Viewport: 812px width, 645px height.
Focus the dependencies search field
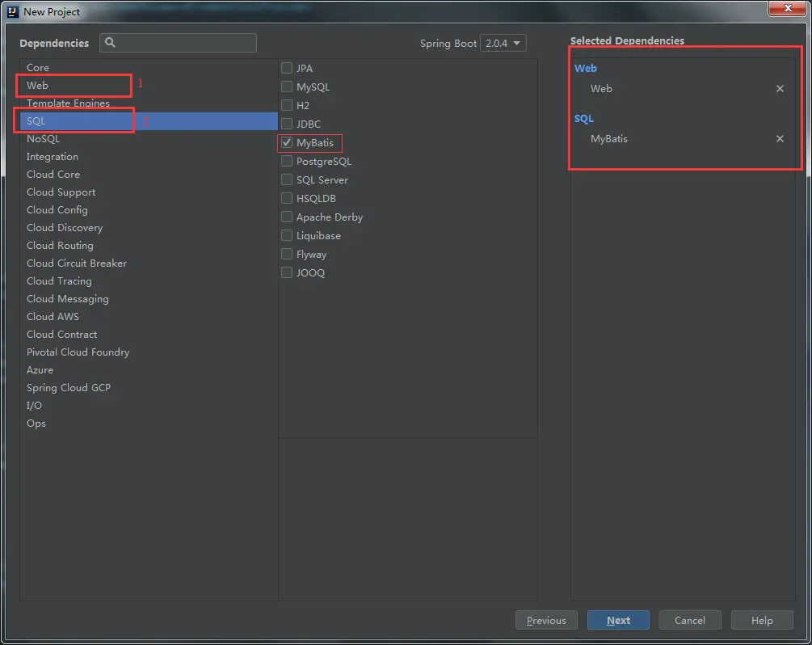click(178, 43)
